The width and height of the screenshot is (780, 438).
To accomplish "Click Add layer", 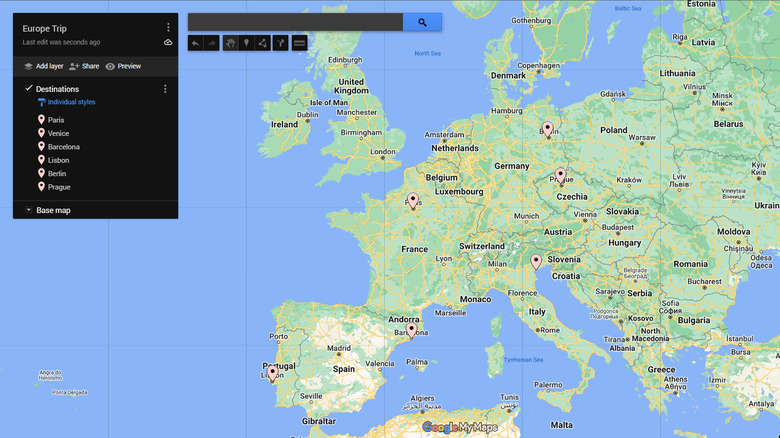I will pyautogui.click(x=41, y=66).
